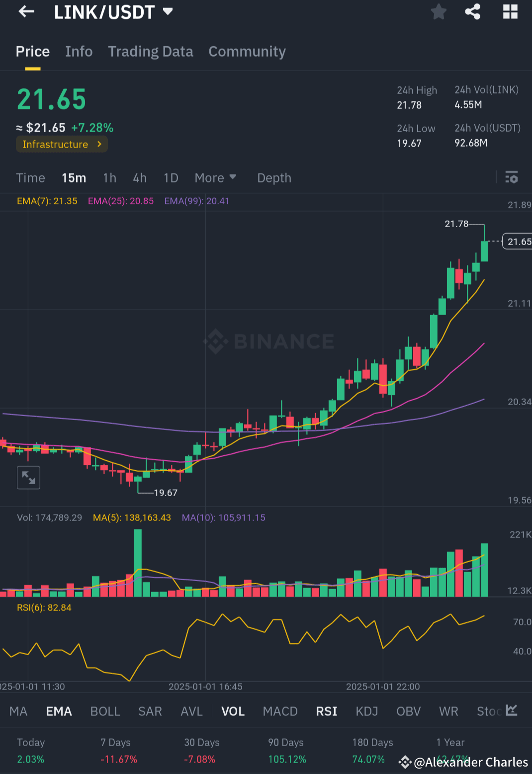Open the Depth view
This screenshot has height=774, width=532.
click(x=274, y=177)
